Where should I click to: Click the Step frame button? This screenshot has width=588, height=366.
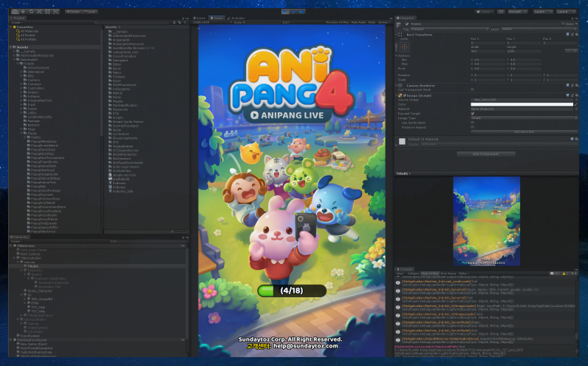(302, 12)
